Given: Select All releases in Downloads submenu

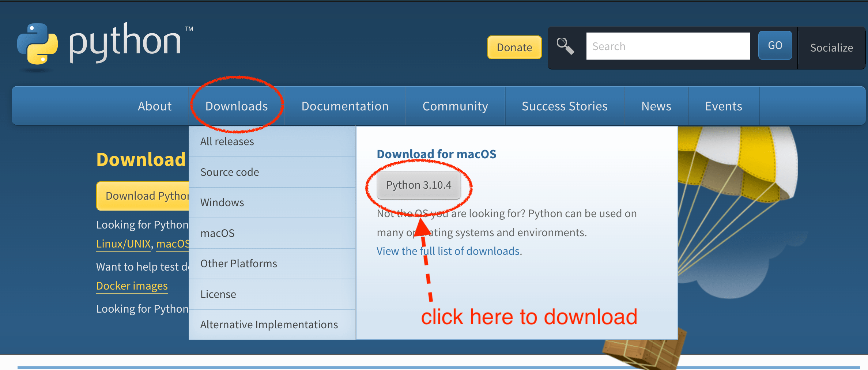Looking at the screenshot, I should pos(272,141).
